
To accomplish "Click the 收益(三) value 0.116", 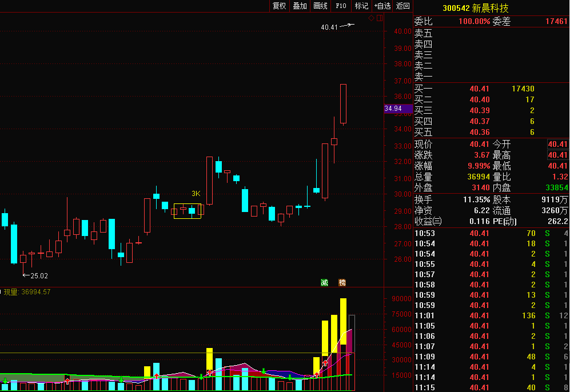I will [x=480, y=221].
